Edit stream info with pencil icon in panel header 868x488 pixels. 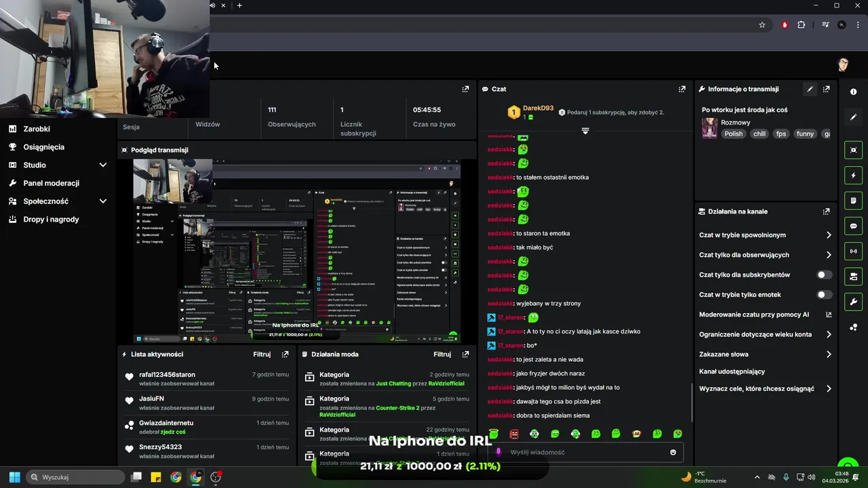click(x=810, y=89)
